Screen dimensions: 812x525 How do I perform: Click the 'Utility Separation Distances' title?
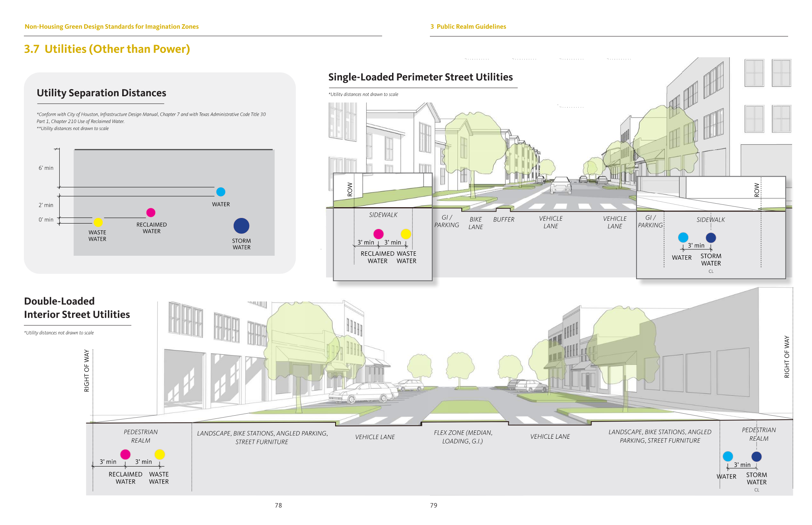click(x=101, y=93)
